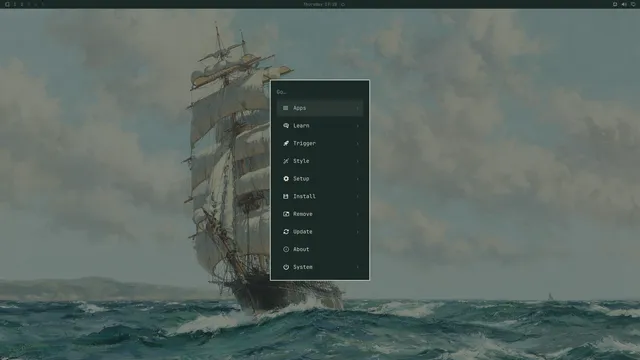Select the Install menu label
This screenshot has height=360, width=640.
click(304, 196)
